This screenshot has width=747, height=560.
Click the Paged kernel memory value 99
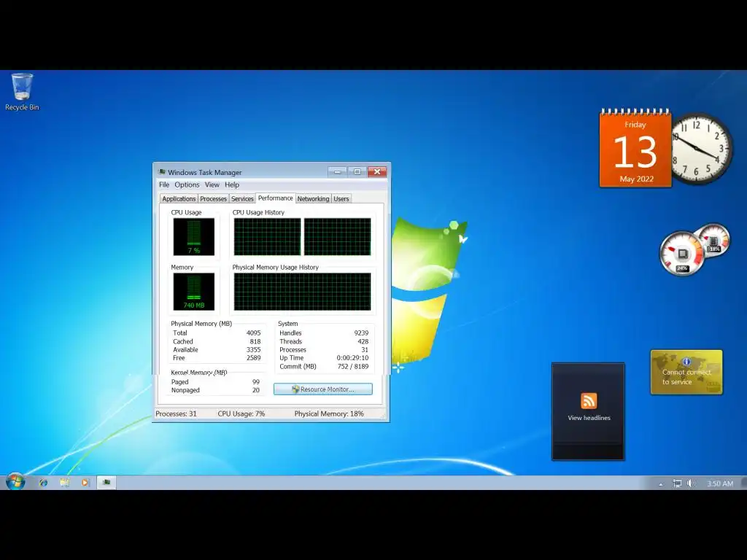(x=256, y=382)
